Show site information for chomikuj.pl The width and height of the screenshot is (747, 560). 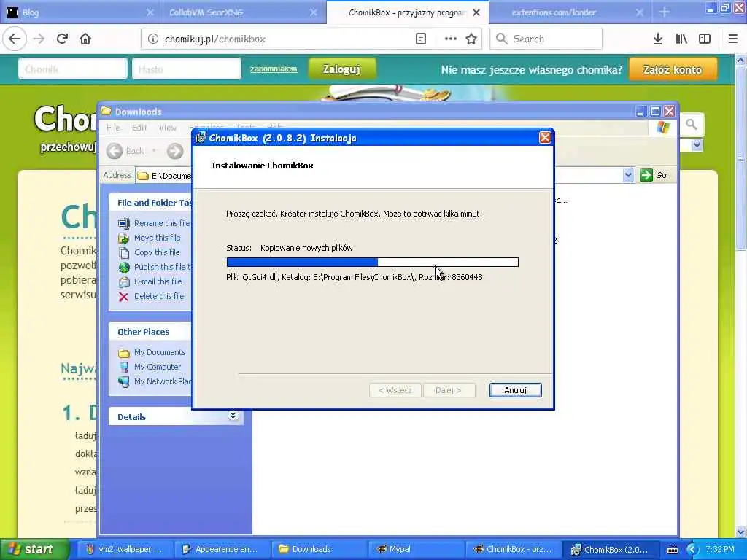coord(153,39)
